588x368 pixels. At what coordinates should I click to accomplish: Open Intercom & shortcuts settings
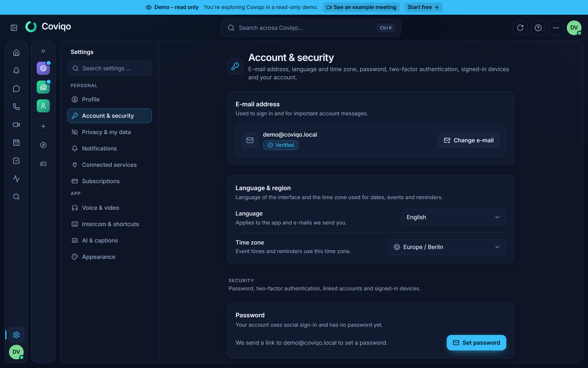(x=110, y=224)
